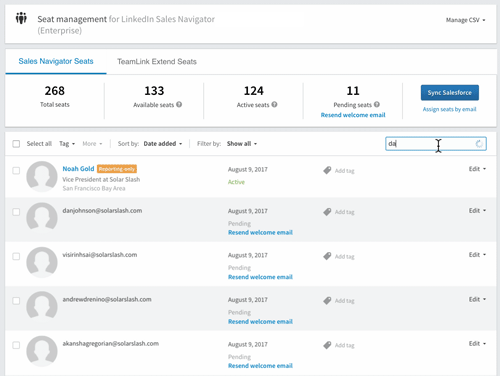Image resolution: width=500 pixels, height=376 pixels.
Task: Click Add tag for akanshagregorian@solarslash.com
Action: coord(344,345)
